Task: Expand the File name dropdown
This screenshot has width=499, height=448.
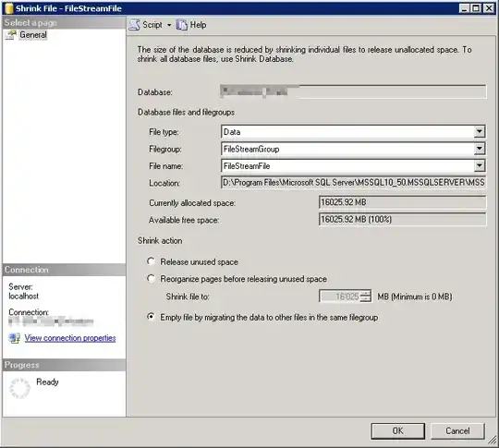Action: [x=479, y=165]
